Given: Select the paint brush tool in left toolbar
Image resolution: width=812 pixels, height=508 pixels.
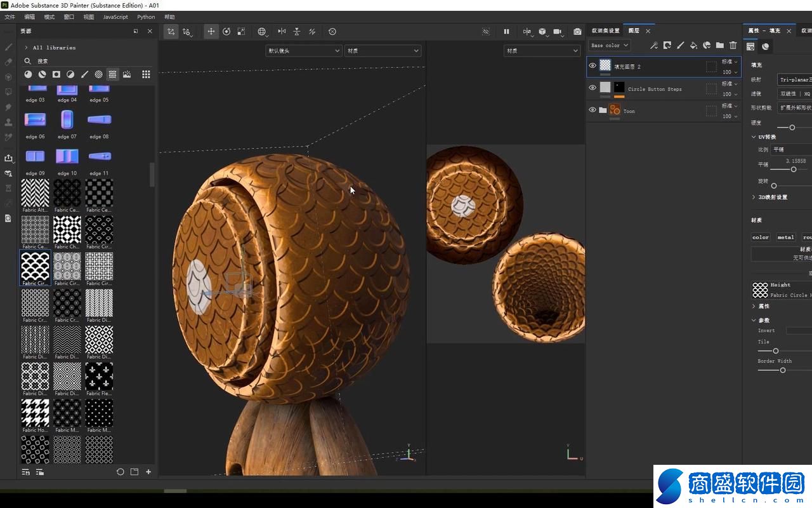Looking at the screenshot, I should (8, 46).
